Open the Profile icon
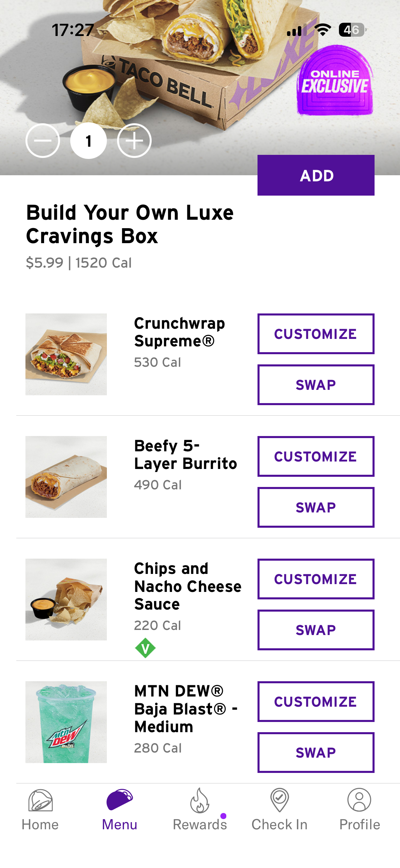This screenshot has height=868, width=400. click(x=359, y=800)
